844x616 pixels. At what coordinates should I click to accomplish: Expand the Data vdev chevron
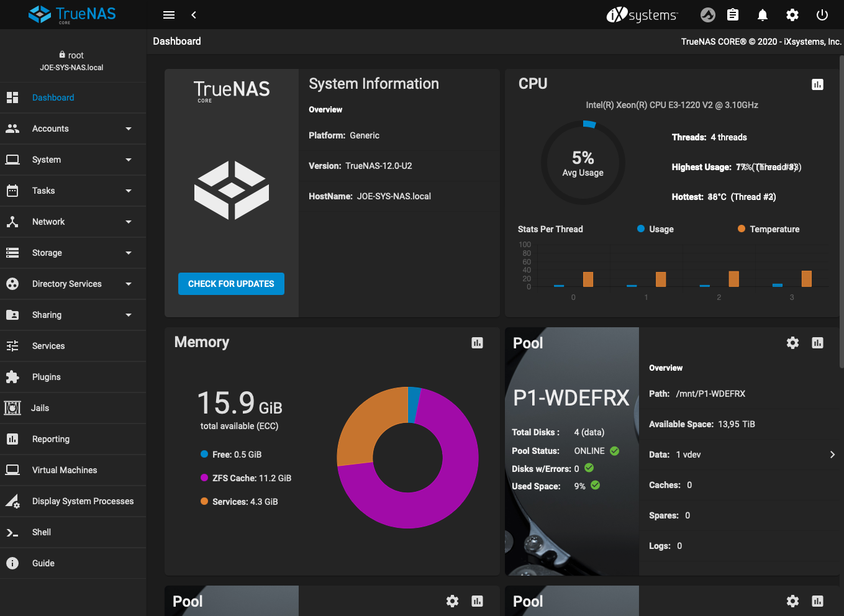pyautogui.click(x=832, y=455)
